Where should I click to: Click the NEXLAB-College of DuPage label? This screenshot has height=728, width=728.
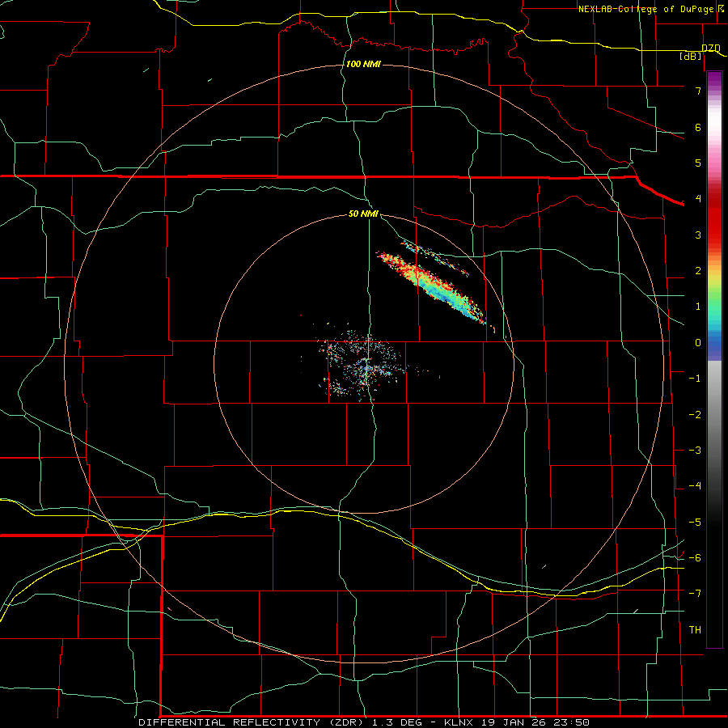click(647, 9)
